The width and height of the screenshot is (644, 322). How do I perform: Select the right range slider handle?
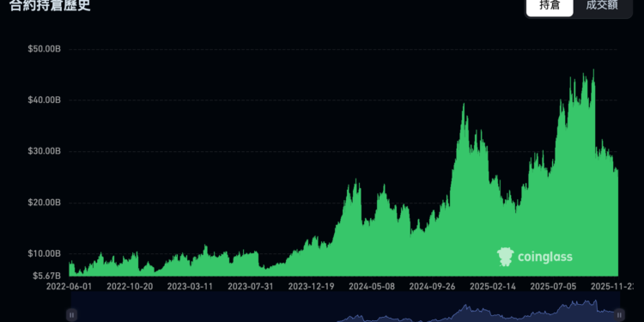click(x=619, y=315)
